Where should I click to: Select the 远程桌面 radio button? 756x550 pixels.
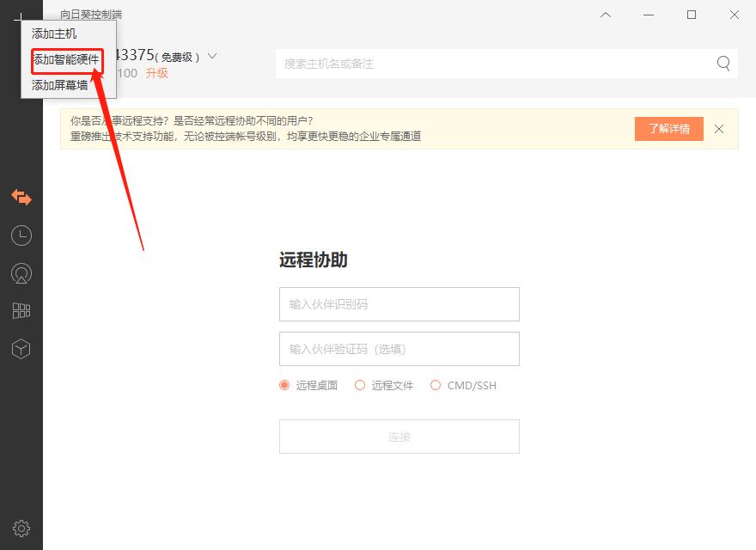(x=283, y=385)
